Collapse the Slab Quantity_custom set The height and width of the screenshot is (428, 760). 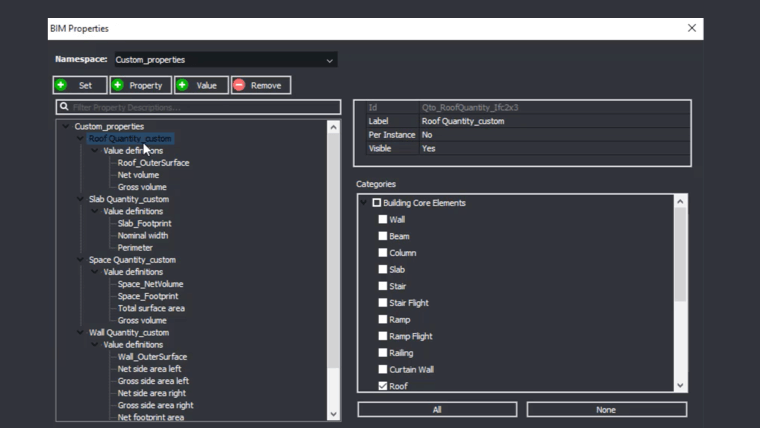pos(80,199)
